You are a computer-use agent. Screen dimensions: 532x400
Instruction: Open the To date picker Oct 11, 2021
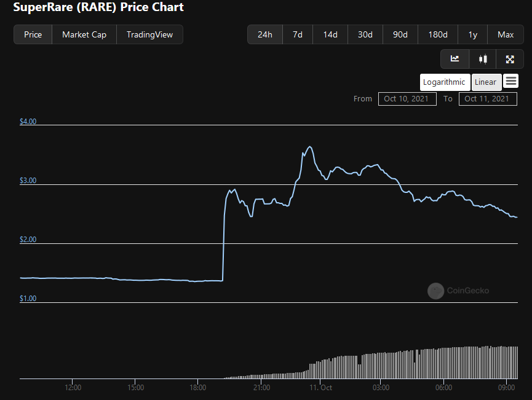[x=488, y=99]
